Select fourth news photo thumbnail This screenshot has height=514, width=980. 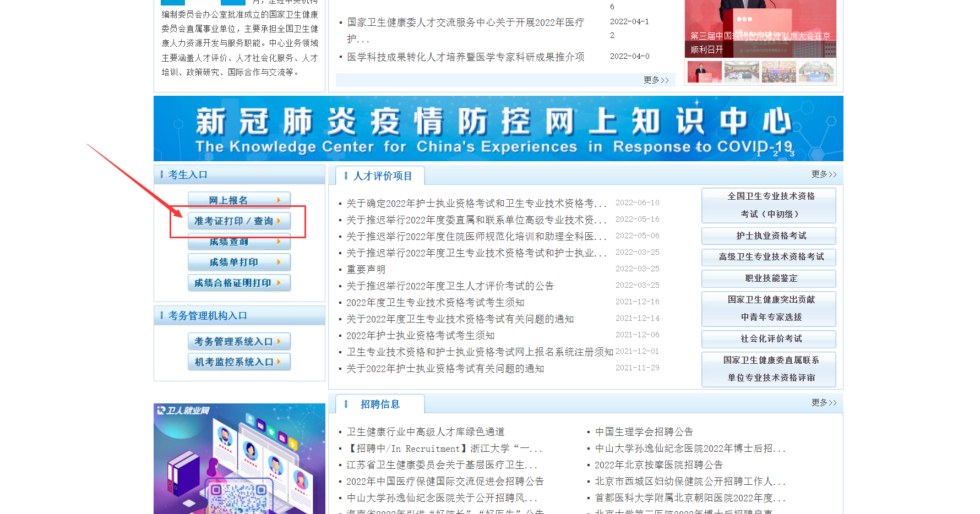click(816, 72)
